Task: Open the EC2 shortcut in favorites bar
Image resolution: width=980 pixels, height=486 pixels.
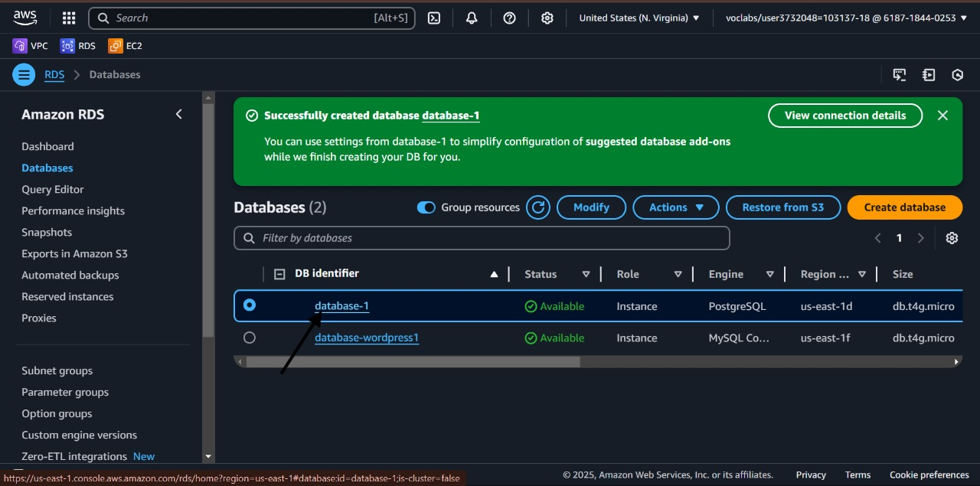Action: tap(126, 46)
